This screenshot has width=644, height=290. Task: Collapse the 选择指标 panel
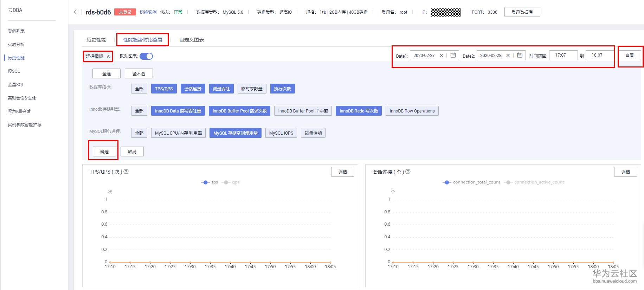click(98, 56)
